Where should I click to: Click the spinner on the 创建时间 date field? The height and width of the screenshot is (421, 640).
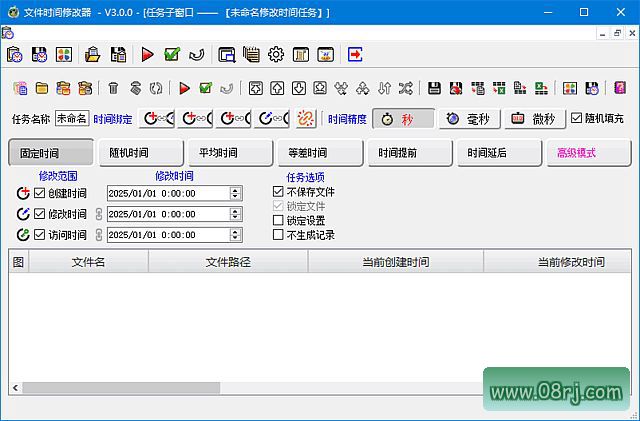pyautogui.click(x=235, y=193)
